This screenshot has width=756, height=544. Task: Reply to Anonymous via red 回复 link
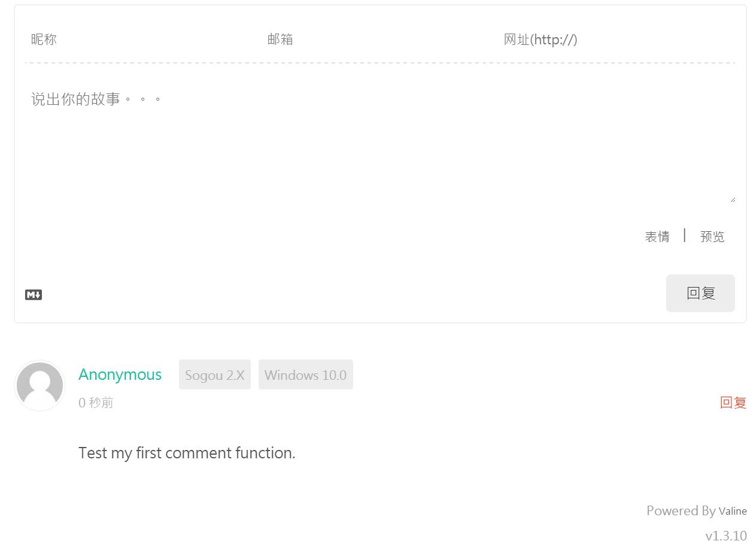pos(733,403)
